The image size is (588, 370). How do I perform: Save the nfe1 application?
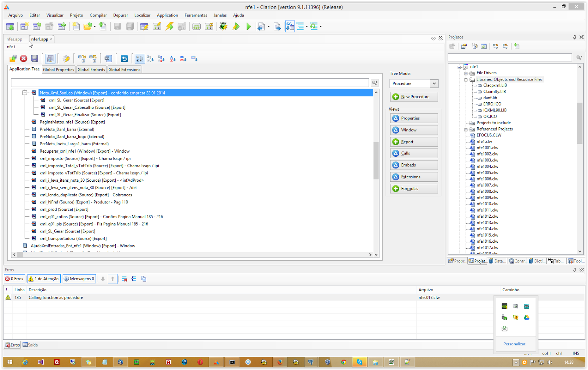coord(35,58)
